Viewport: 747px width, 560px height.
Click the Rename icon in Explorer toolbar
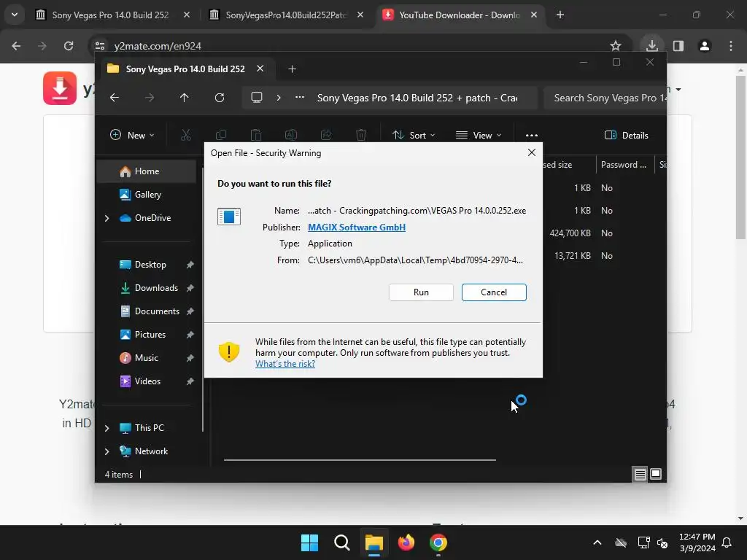pyautogui.click(x=290, y=135)
